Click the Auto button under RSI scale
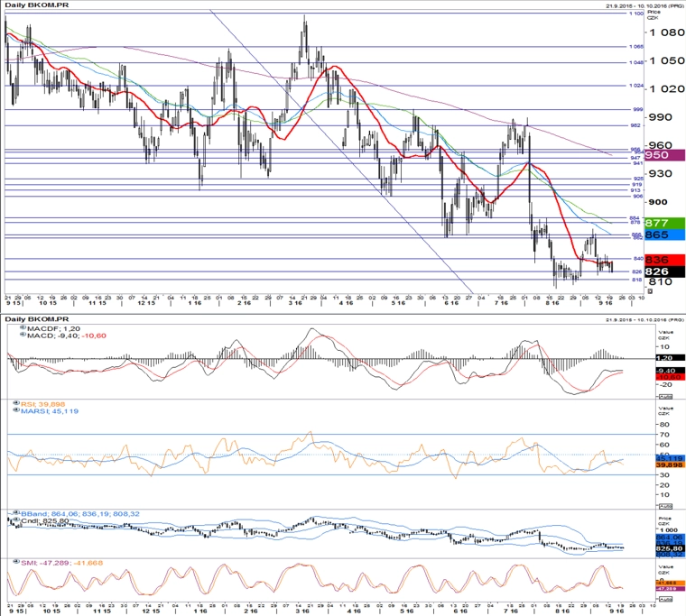Viewport: 686px width, 616px height. pos(665,506)
